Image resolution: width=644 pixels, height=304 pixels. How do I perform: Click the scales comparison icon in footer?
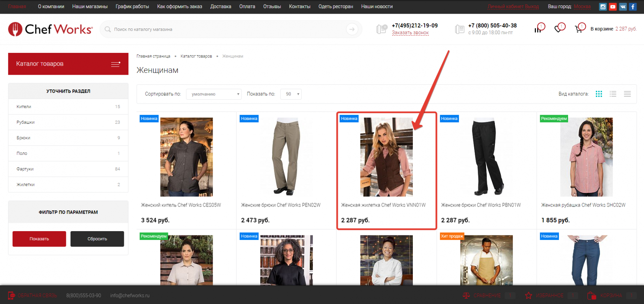pyautogui.click(x=466, y=296)
